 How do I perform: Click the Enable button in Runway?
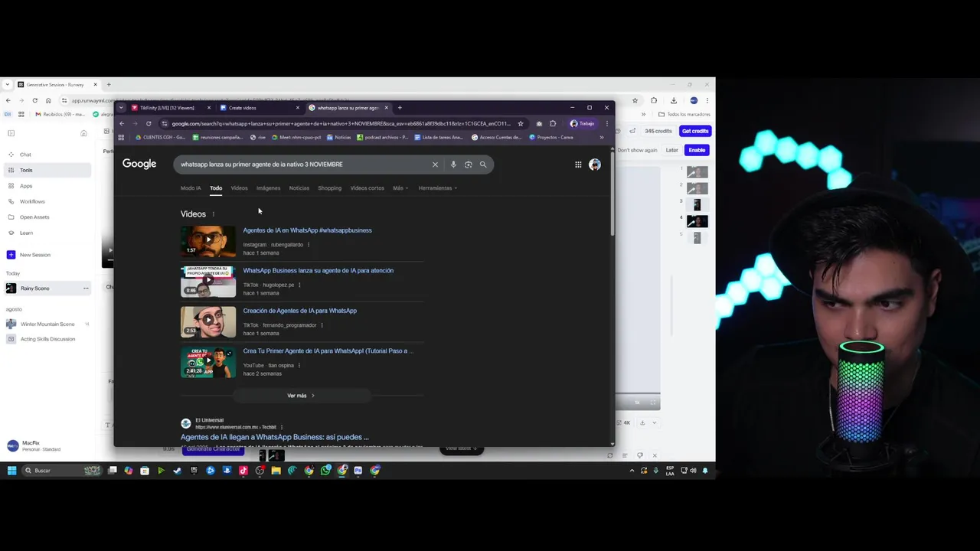pyautogui.click(x=697, y=150)
